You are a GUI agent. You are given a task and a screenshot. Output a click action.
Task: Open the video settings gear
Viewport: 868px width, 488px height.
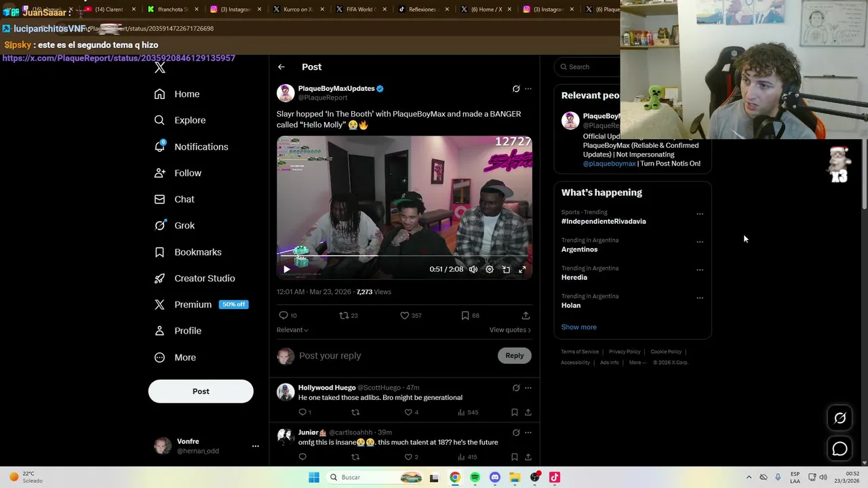click(490, 269)
